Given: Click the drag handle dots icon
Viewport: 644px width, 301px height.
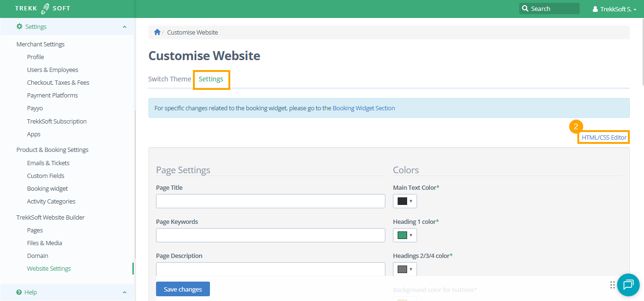Looking at the screenshot, I should coord(612,285).
